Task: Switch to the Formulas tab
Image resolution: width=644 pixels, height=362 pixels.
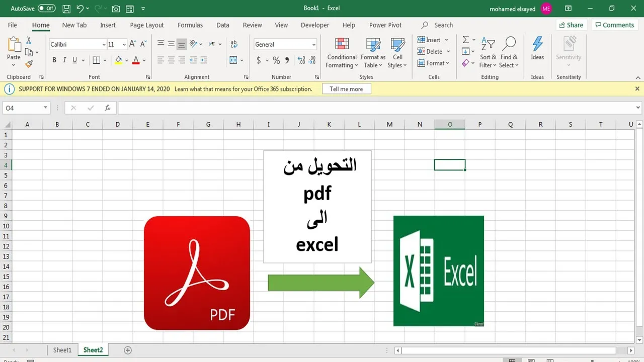Action: pos(190,25)
